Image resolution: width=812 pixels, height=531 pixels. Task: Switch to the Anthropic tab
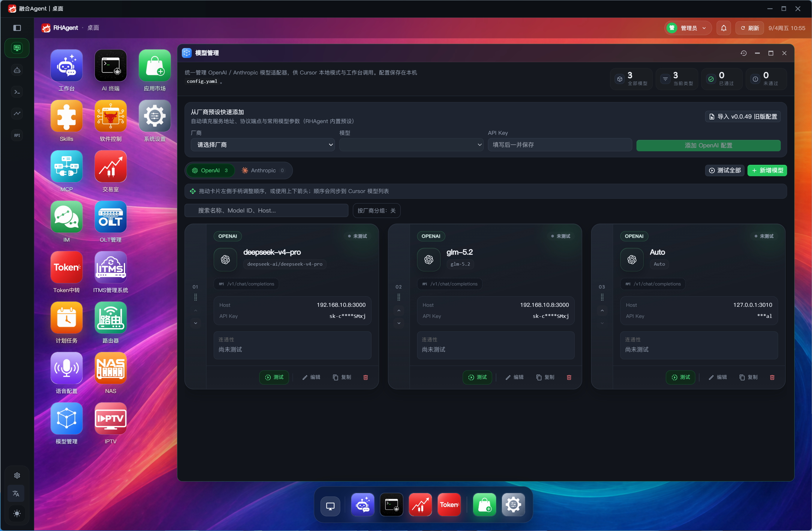click(x=263, y=170)
